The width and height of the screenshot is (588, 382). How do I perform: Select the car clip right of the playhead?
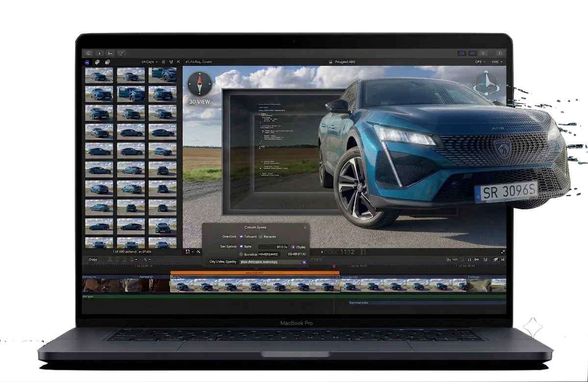[404, 284]
